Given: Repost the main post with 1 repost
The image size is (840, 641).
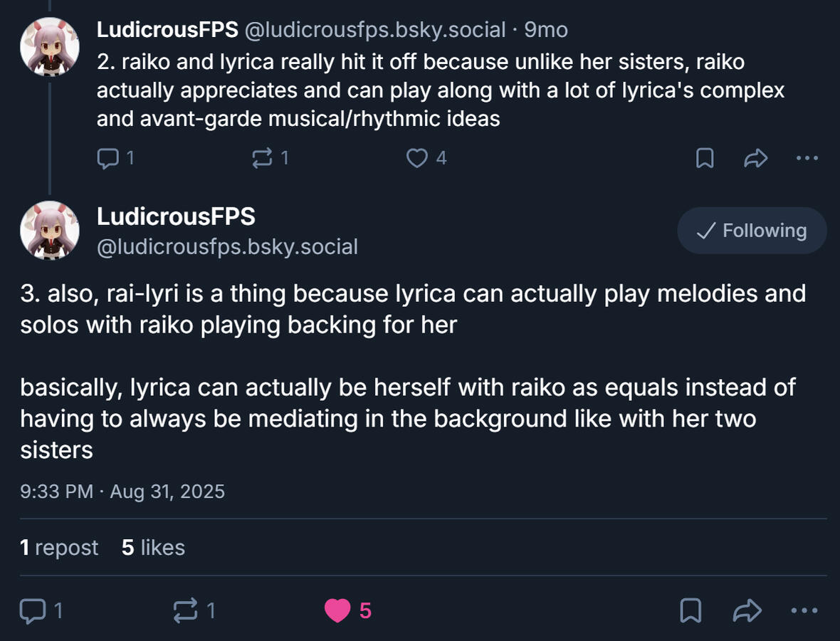Looking at the screenshot, I should pyautogui.click(x=194, y=610).
